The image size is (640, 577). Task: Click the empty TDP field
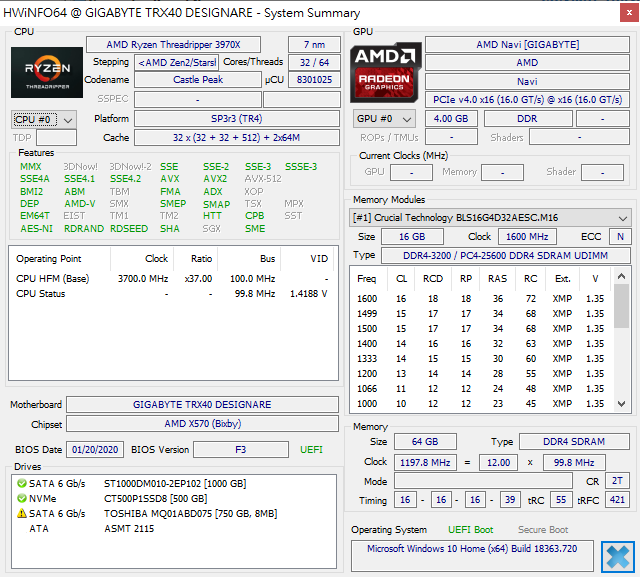pos(56,138)
